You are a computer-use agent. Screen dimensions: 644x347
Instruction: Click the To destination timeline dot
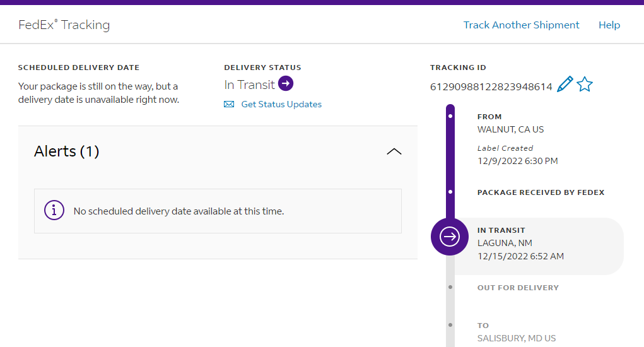tap(450, 325)
